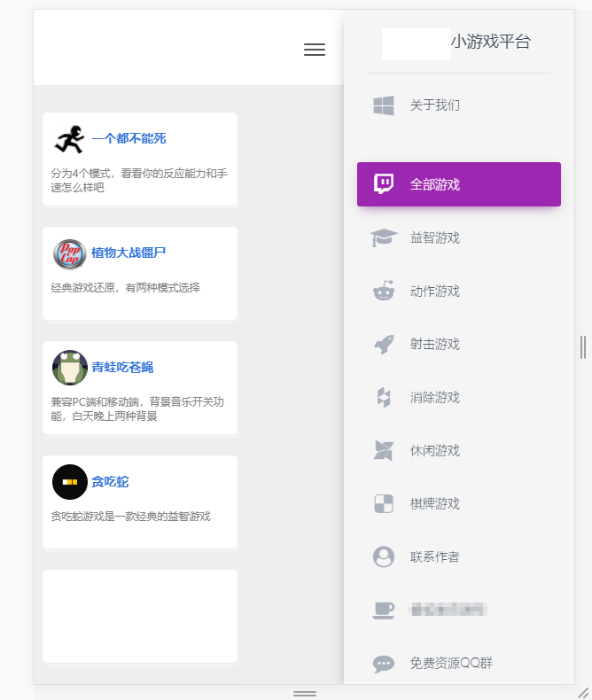
Task: Click the 贪吃蛇 game thumbnail icon
Action: click(70, 481)
